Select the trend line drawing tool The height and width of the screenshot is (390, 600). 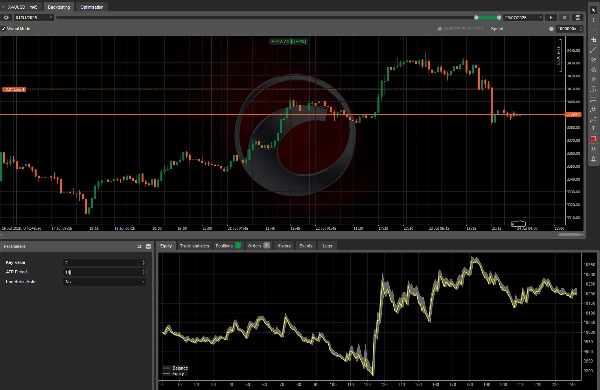pos(593,50)
